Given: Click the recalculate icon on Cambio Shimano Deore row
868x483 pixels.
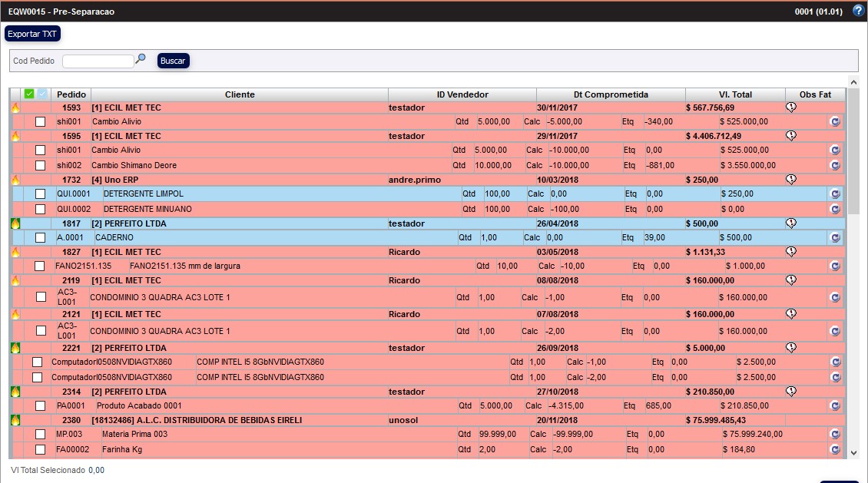Looking at the screenshot, I should tap(835, 165).
